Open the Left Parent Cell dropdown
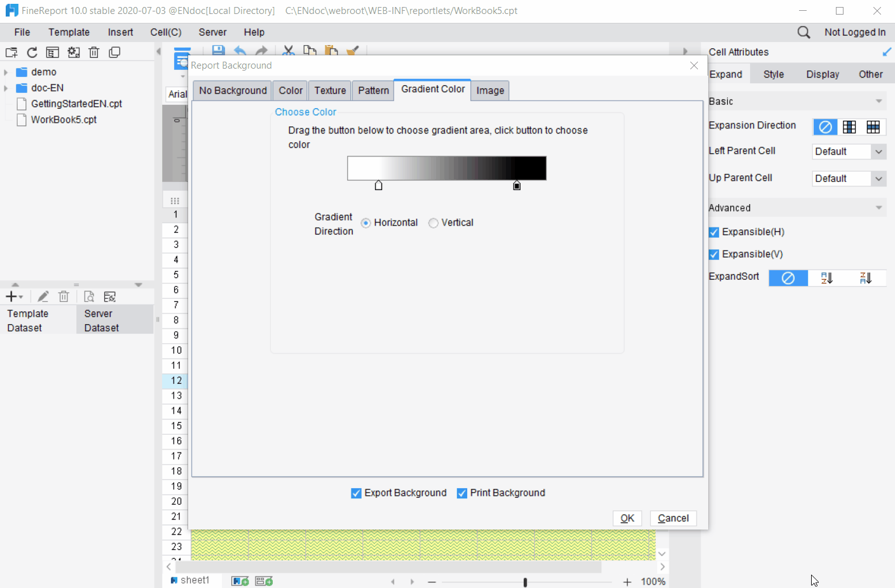 coord(880,151)
